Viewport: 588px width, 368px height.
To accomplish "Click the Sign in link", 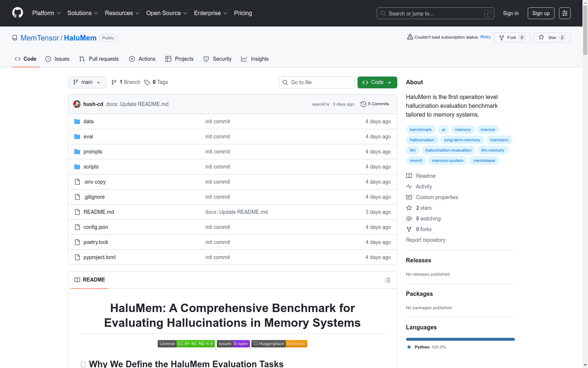I will [511, 13].
